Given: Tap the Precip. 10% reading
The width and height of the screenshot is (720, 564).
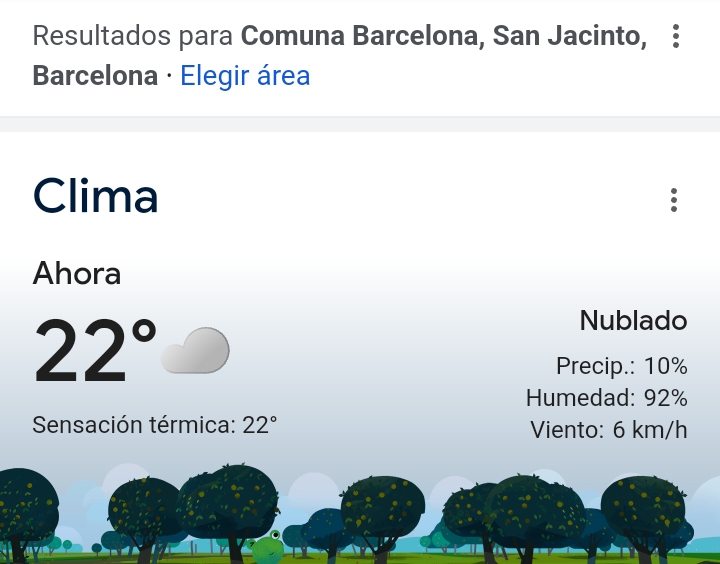Looking at the screenshot, I should tap(621, 366).
